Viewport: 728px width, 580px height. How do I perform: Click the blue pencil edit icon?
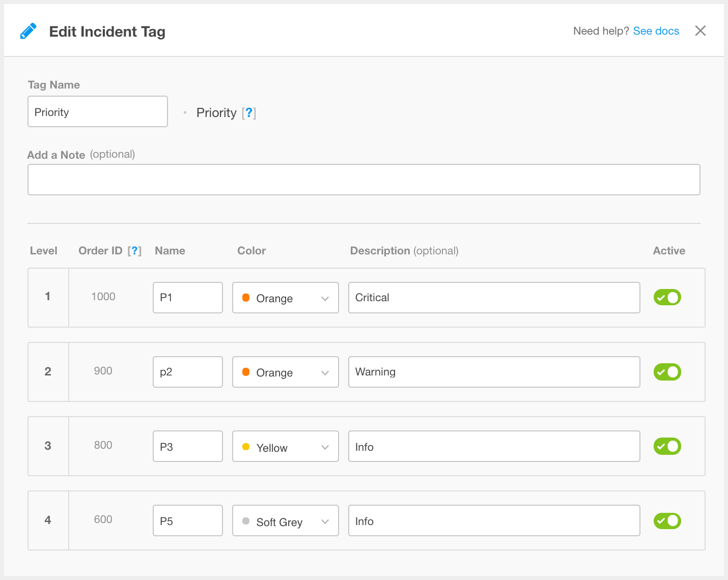(x=29, y=31)
